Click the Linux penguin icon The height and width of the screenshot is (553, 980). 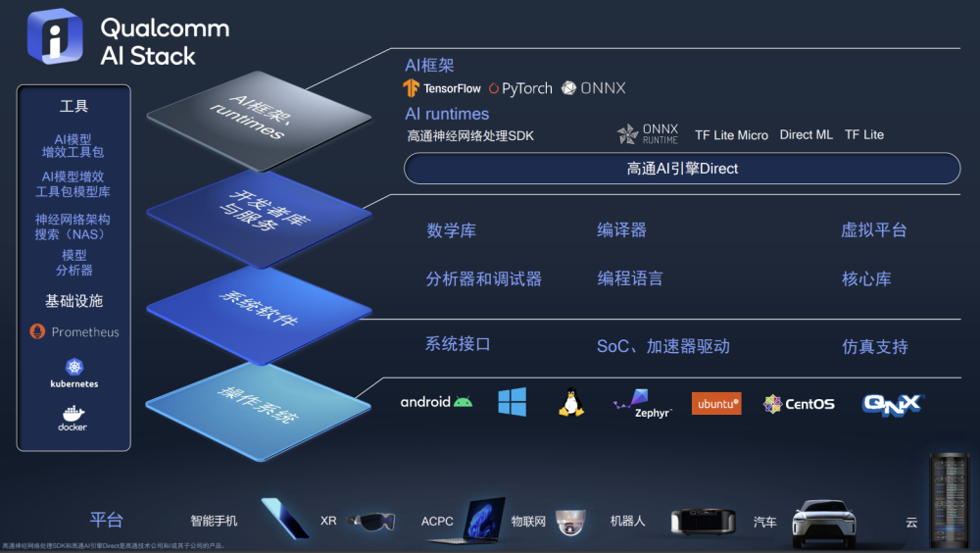[x=570, y=402]
